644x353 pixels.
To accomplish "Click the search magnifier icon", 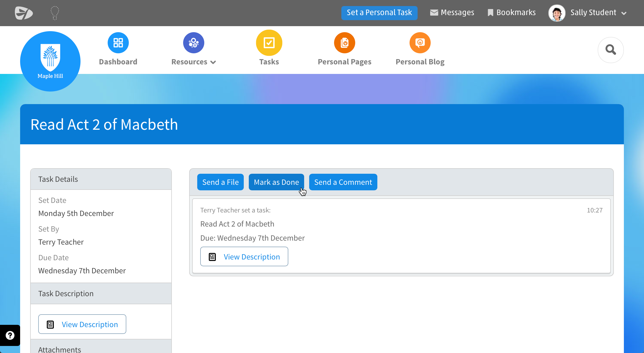I will [611, 50].
